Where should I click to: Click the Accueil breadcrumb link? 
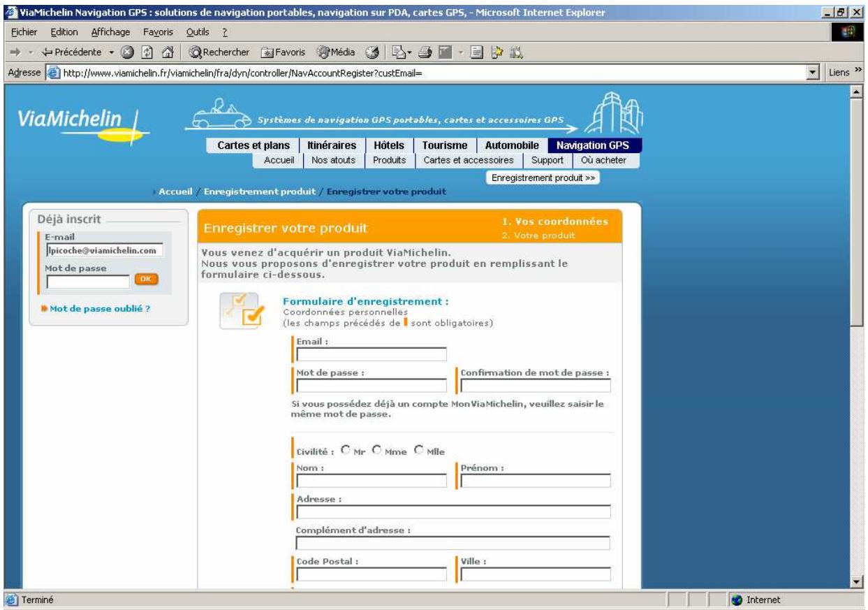(176, 191)
